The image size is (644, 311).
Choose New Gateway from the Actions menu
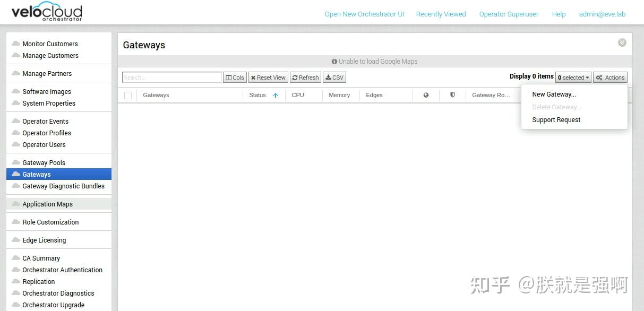click(x=554, y=94)
